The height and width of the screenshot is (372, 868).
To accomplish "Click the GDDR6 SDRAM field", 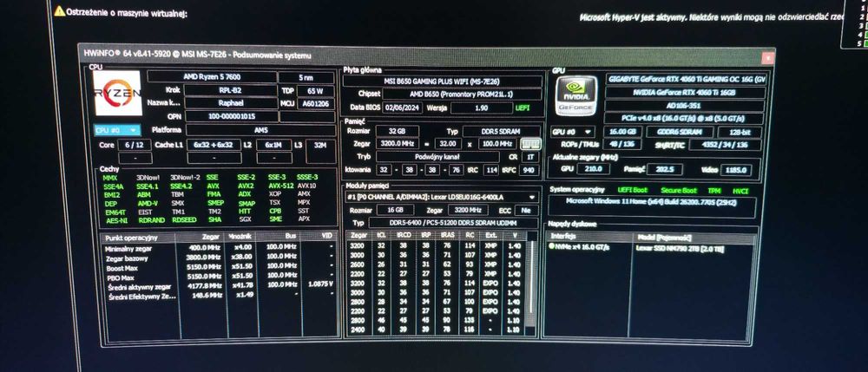I will point(679,133).
